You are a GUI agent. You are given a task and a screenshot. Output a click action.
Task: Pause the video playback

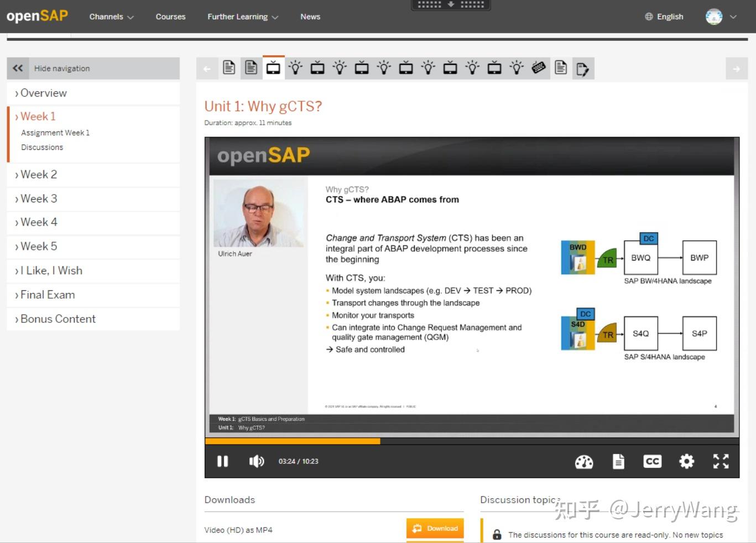tap(222, 461)
